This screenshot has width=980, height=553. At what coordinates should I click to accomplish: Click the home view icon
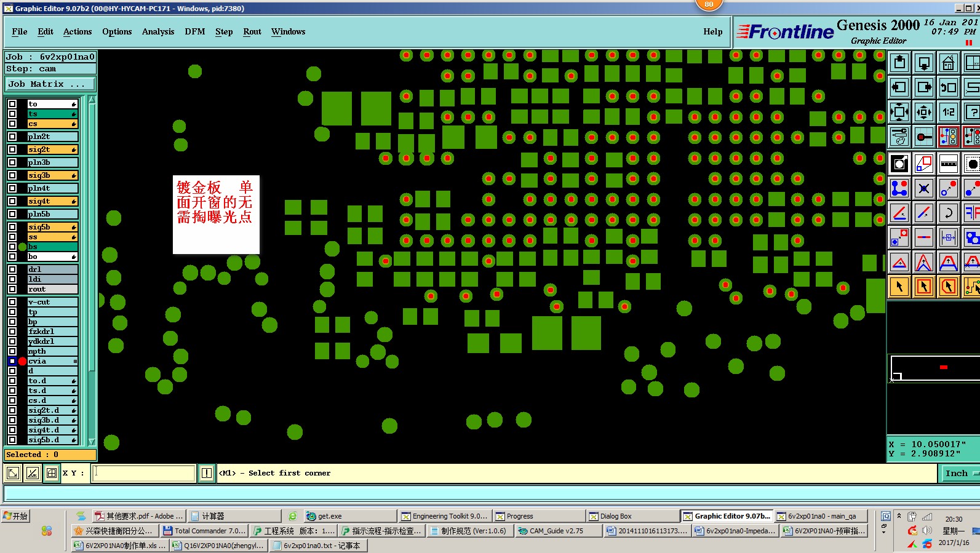tap(949, 63)
